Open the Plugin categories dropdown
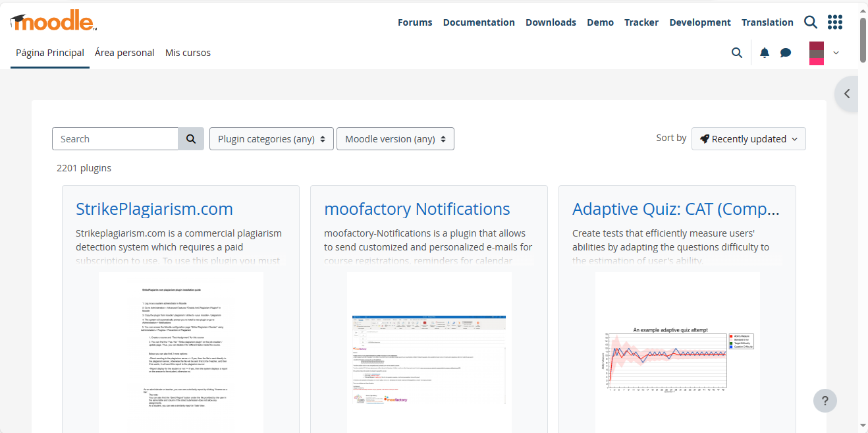The width and height of the screenshot is (868, 433). (271, 139)
